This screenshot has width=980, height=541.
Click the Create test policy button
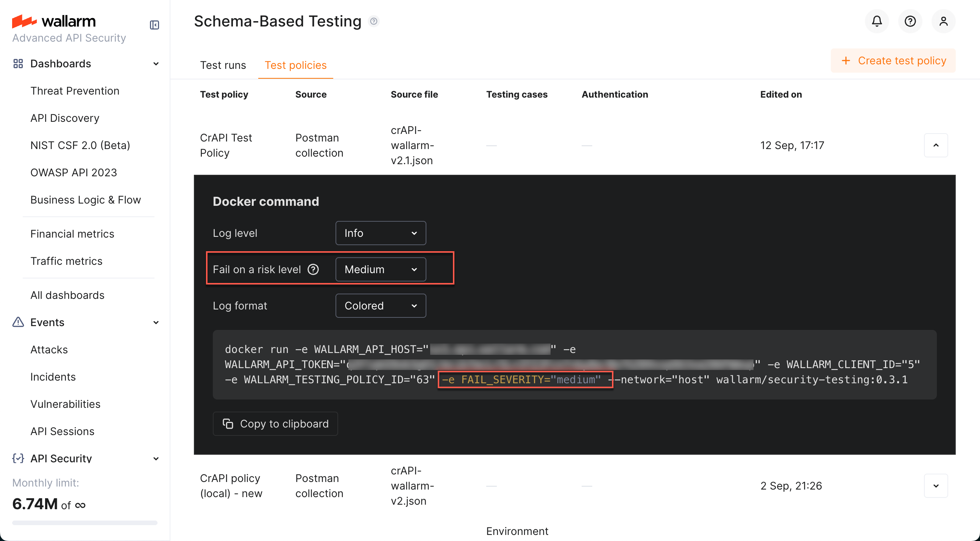(893, 61)
